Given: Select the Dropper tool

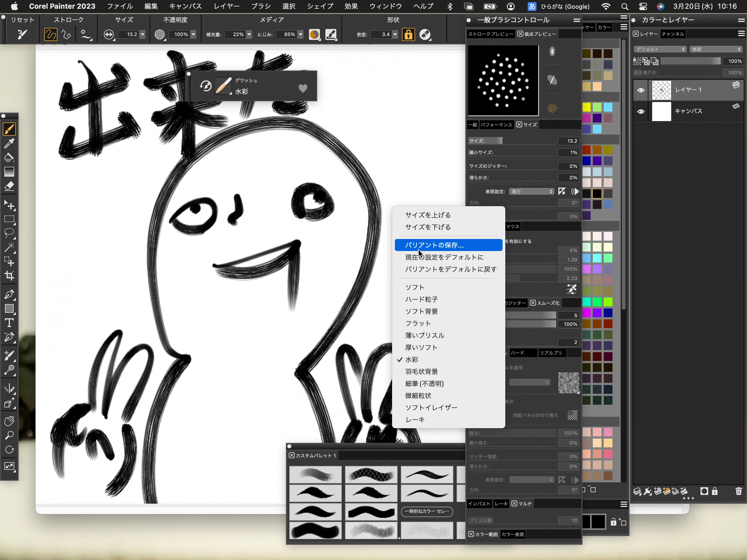Looking at the screenshot, I should 9,144.
